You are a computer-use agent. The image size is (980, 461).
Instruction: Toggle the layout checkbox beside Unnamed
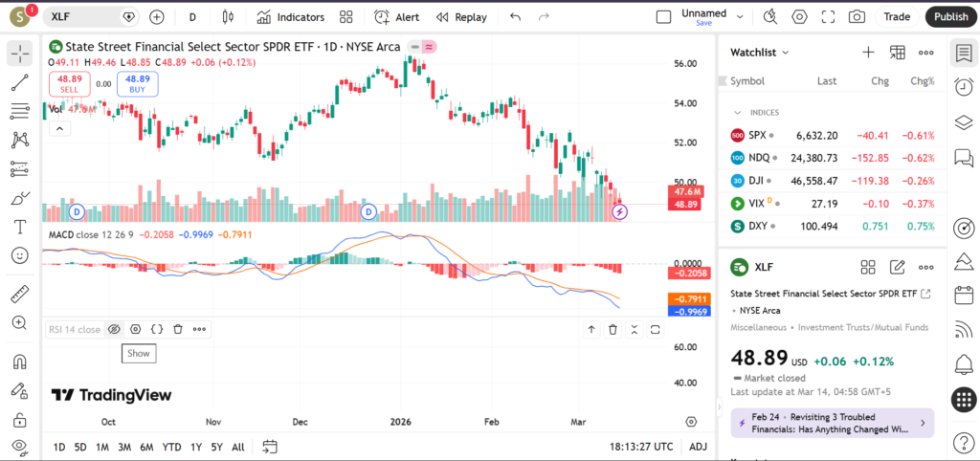663,16
